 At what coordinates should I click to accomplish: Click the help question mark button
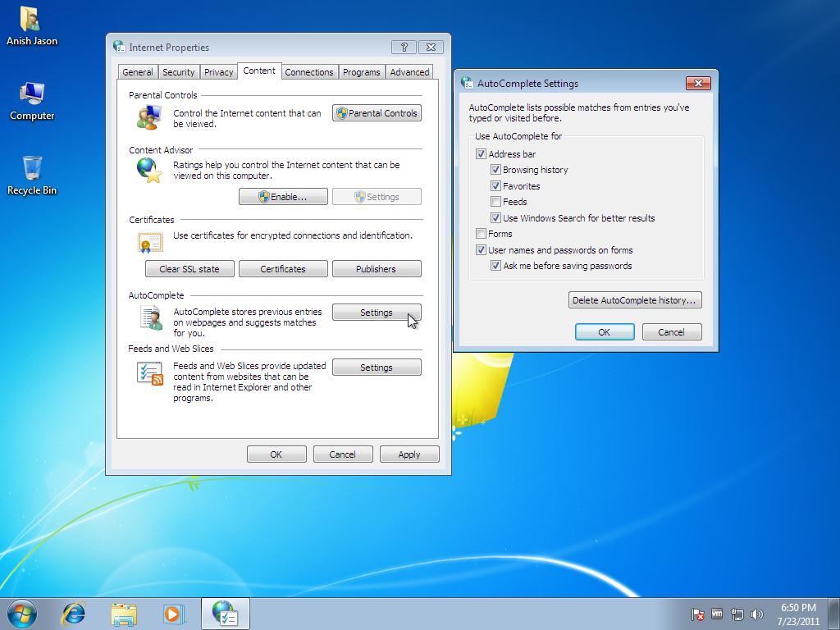tap(404, 47)
